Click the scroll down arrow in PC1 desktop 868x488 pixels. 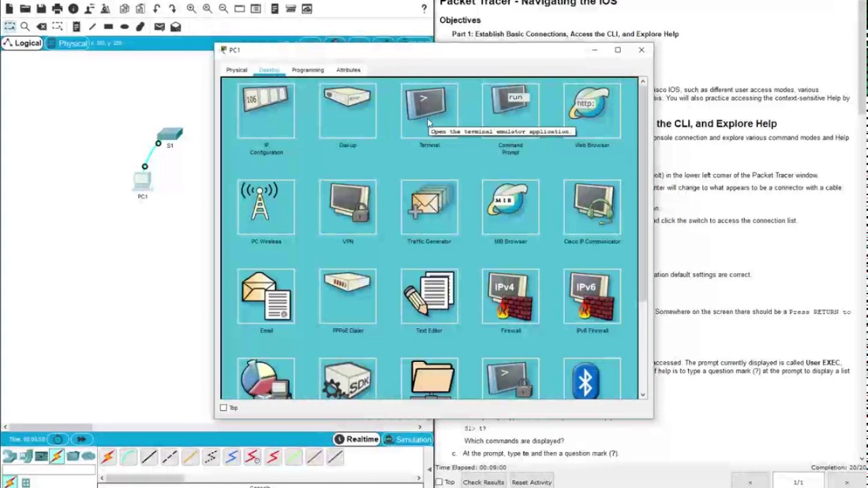pyautogui.click(x=642, y=394)
